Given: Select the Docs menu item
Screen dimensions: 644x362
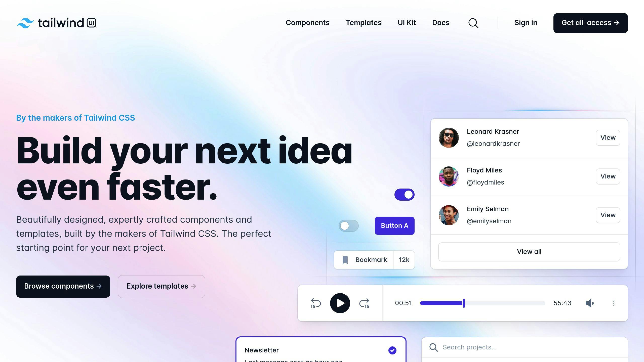Looking at the screenshot, I should click(440, 23).
